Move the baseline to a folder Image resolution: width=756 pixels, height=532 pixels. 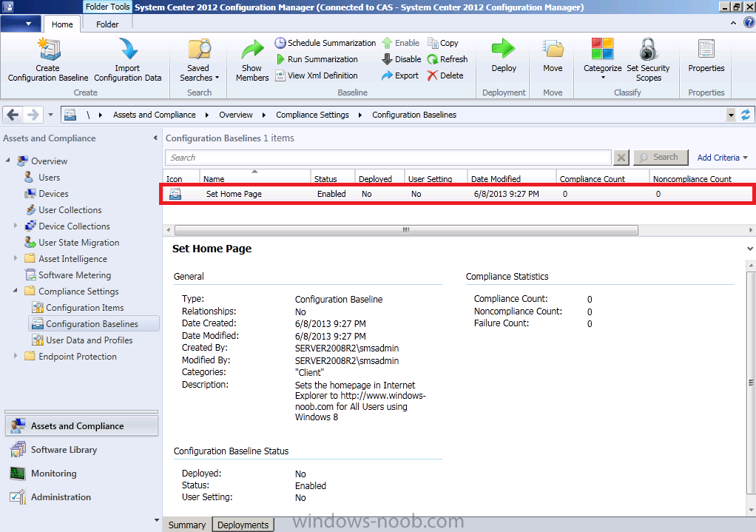click(553, 55)
